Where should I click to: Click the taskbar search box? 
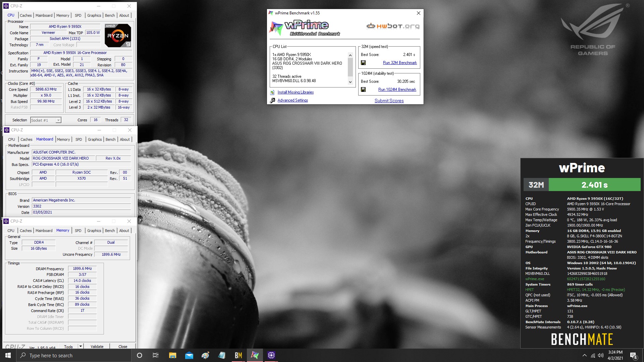tap(74, 355)
